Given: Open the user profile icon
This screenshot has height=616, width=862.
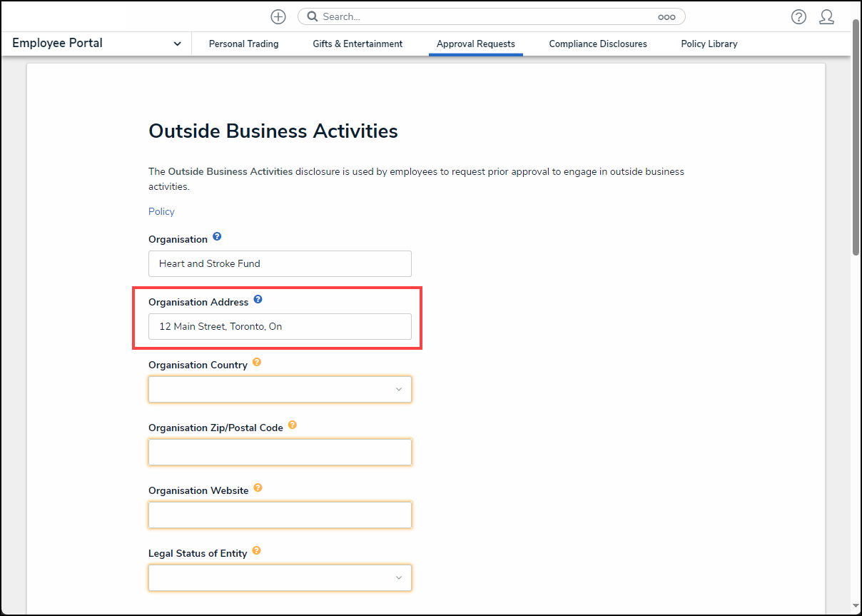Looking at the screenshot, I should pos(826,17).
